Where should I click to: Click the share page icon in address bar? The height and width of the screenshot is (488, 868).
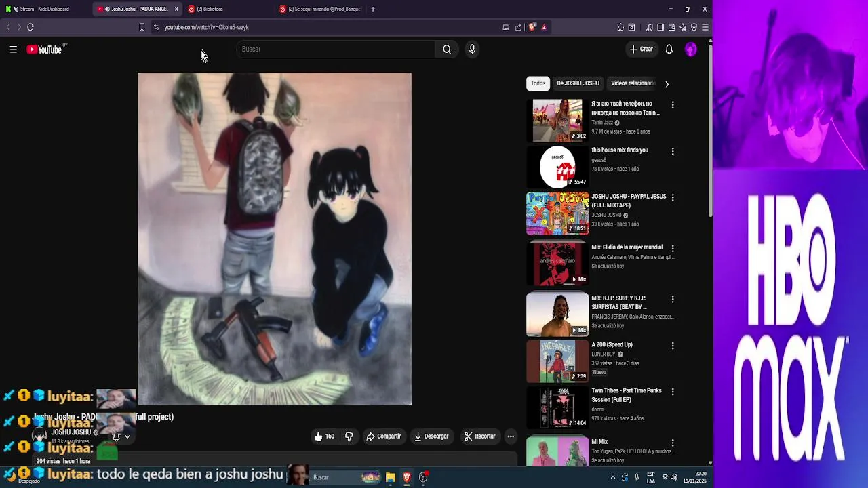pyautogui.click(x=518, y=27)
